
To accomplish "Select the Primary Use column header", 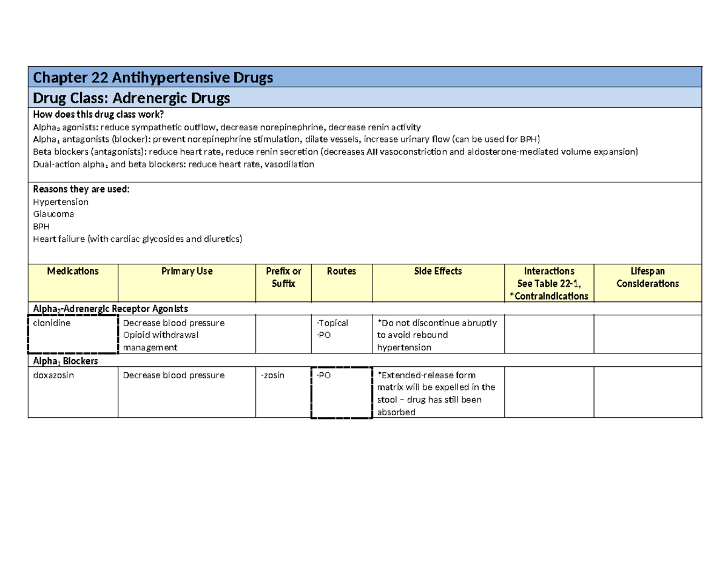I will point(186,271).
